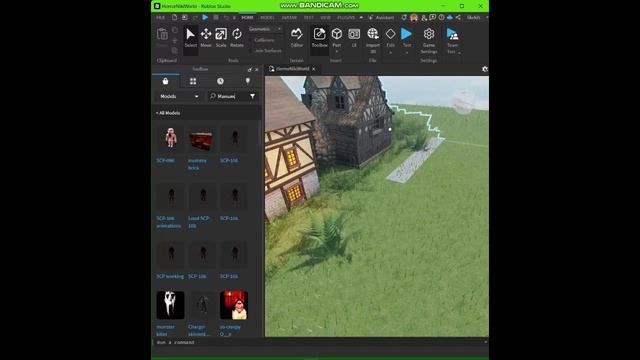Click the Run a command bar

320,342
